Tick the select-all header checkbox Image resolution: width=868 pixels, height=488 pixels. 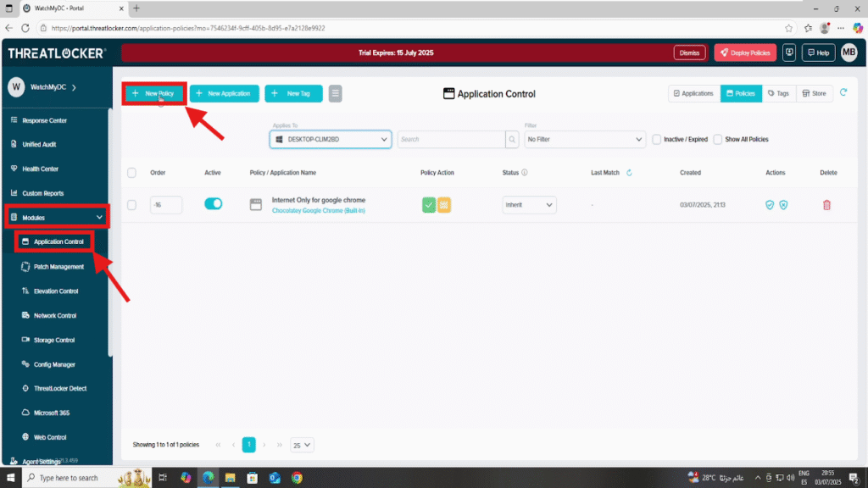(131, 173)
